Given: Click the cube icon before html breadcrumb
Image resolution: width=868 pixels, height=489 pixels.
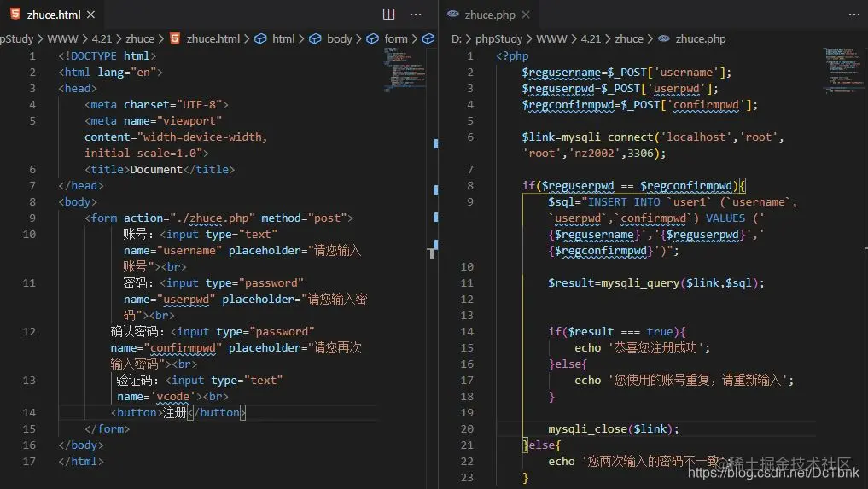Looking at the screenshot, I should (260, 38).
